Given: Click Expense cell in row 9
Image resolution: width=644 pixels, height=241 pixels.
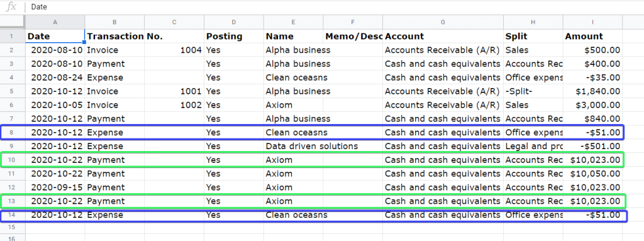Looking at the screenshot, I should tap(114, 147).
